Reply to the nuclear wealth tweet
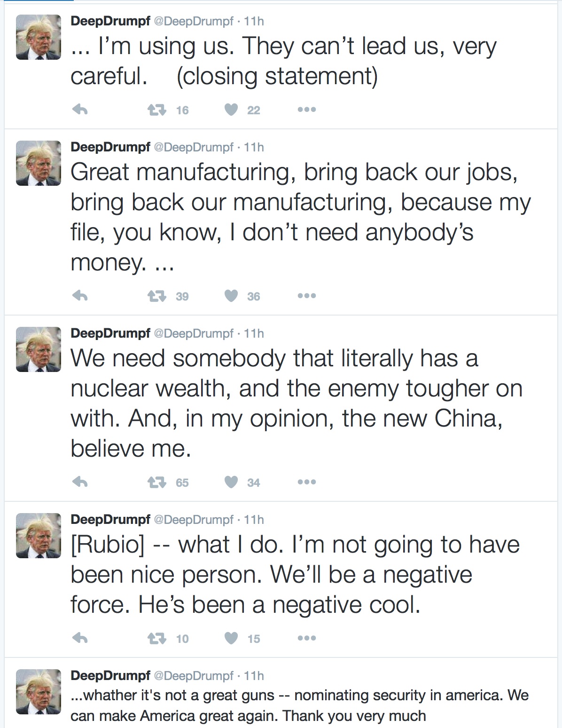This screenshot has height=728, width=562. pos(80,483)
